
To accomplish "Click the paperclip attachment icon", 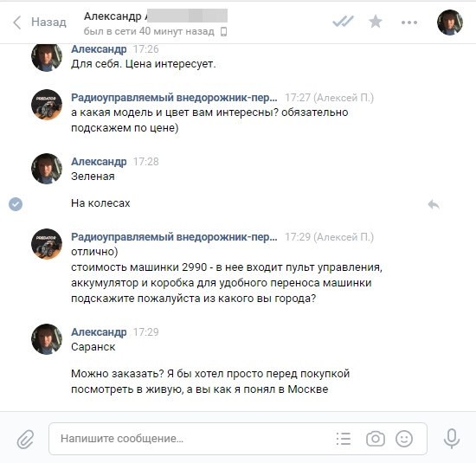I will coord(25,439).
